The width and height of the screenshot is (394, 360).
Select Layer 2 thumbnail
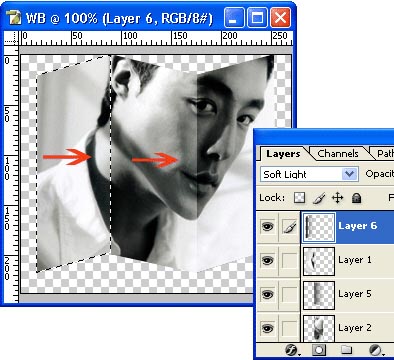[x=319, y=328]
